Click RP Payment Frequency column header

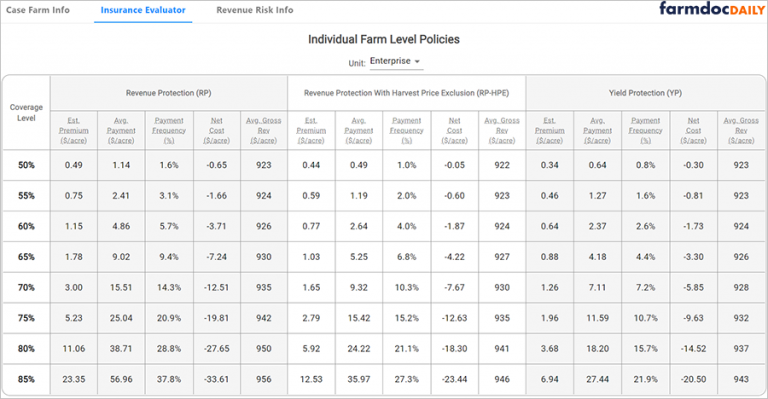pos(169,130)
